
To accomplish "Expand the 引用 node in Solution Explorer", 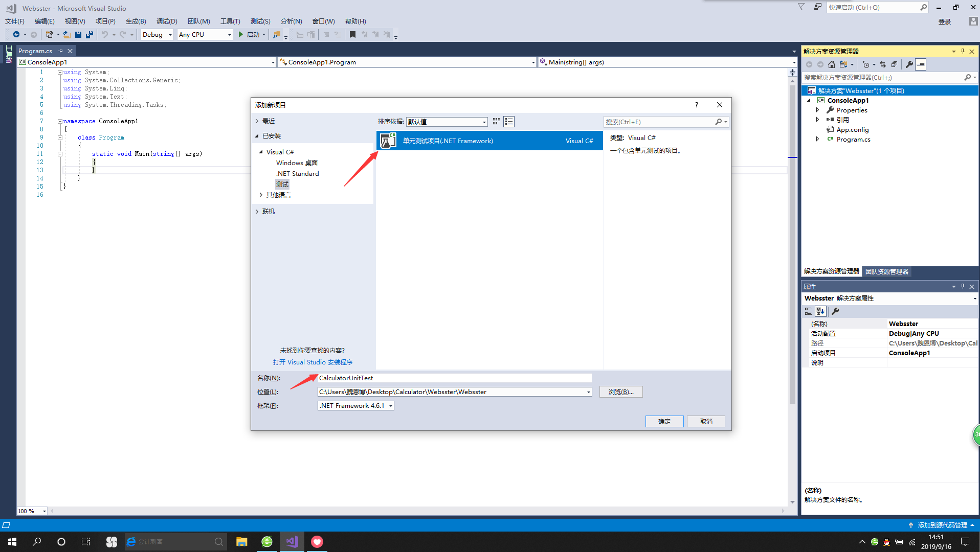I will click(817, 120).
